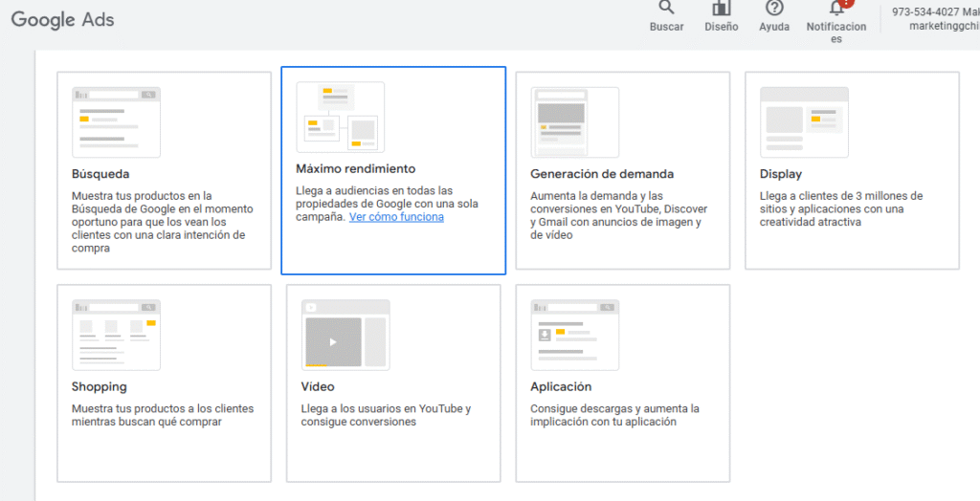Click the Shopping campaign illustration

coord(116,334)
